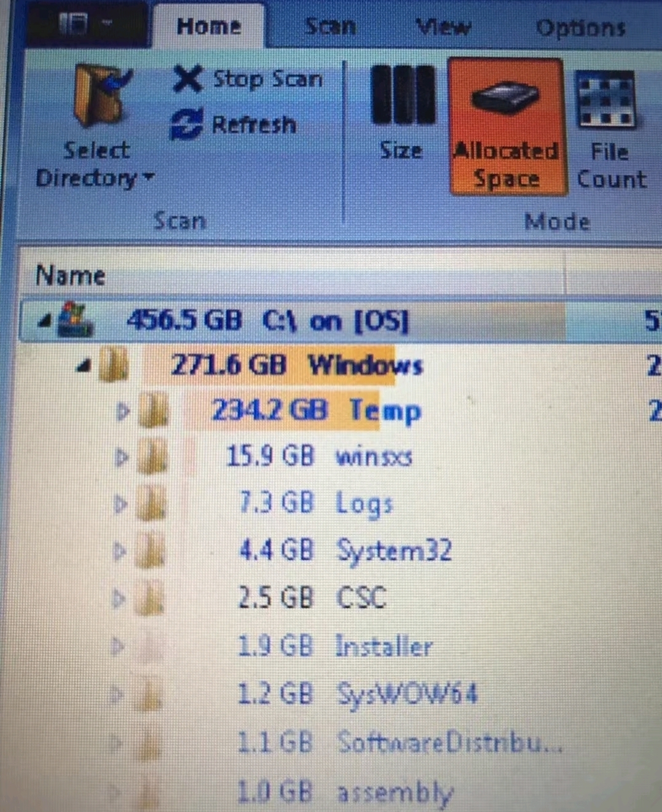Click the Stop Scan X icon
Viewport: 662px width, 812px height.
coord(187,79)
